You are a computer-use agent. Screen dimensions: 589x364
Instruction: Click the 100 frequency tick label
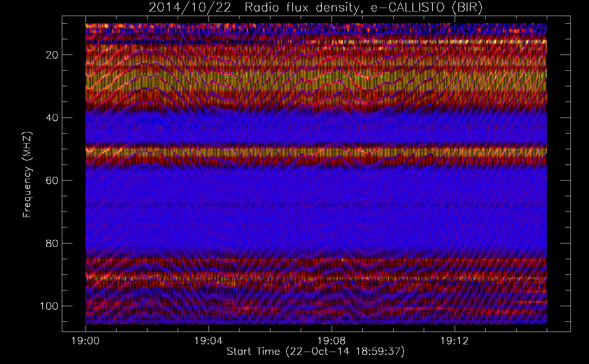49,306
